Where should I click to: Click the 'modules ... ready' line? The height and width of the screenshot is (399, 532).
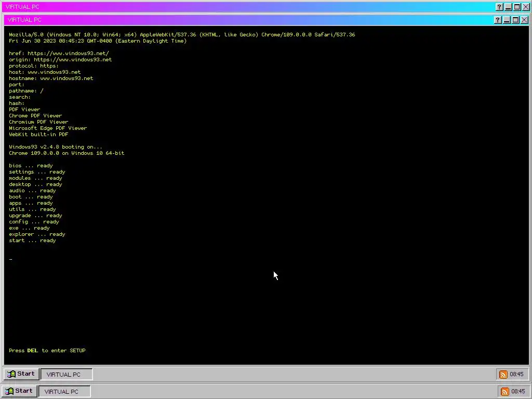coord(36,178)
